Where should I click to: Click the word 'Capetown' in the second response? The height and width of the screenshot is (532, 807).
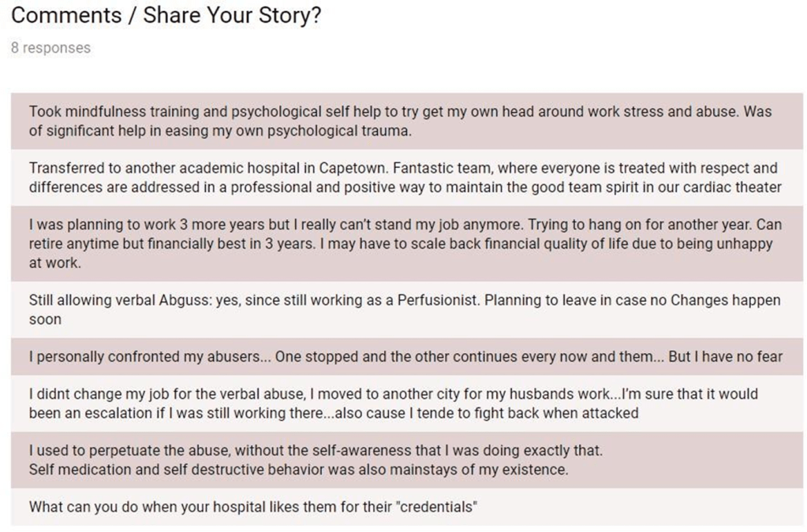(x=353, y=168)
